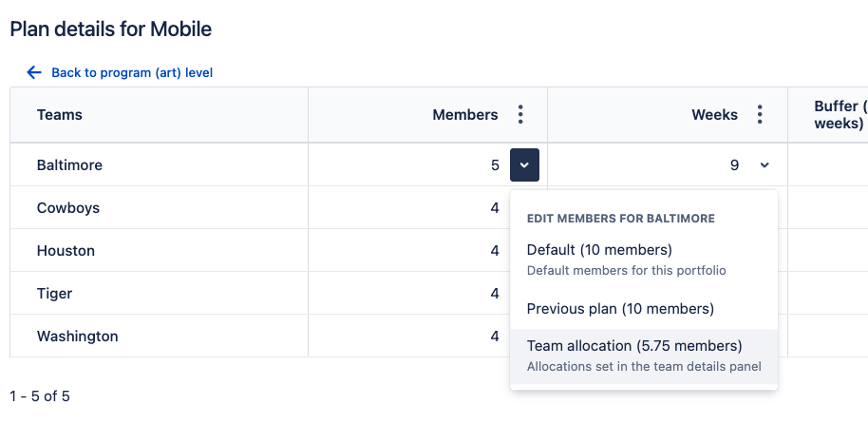Expand the Baltimore weeks dropdown chevron
The width and height of the screenshot is (868, 424).
pos(764,165)
